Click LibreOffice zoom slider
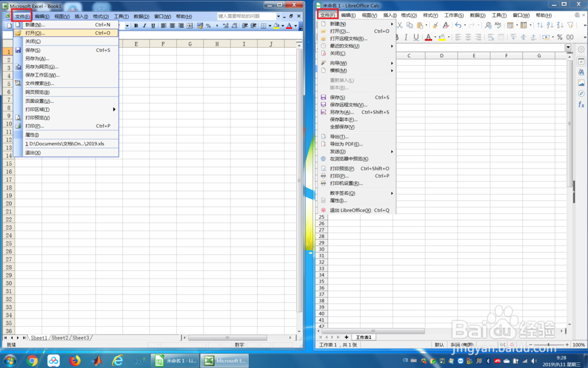The height and width of the screenshot is (368, 588). pyautogui.click(x=548, y=344)
